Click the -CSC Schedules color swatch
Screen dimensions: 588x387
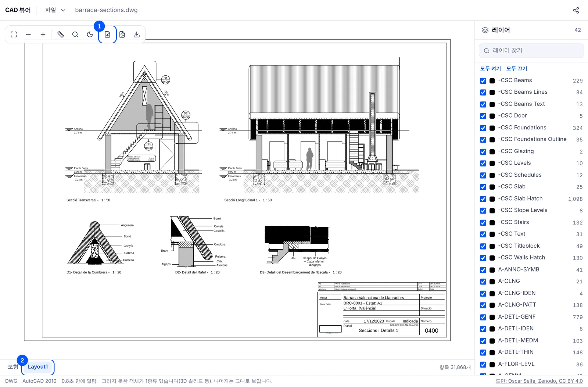tap(492, 175)
